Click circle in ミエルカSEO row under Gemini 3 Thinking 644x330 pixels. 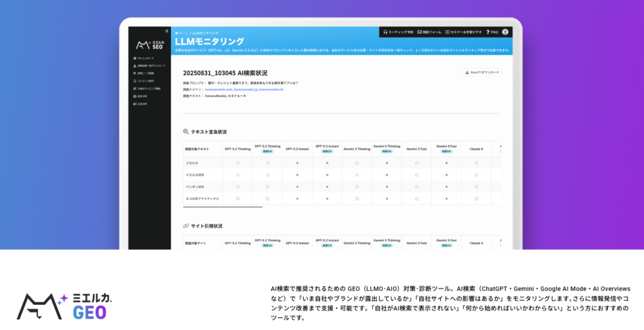pos(357,175)
